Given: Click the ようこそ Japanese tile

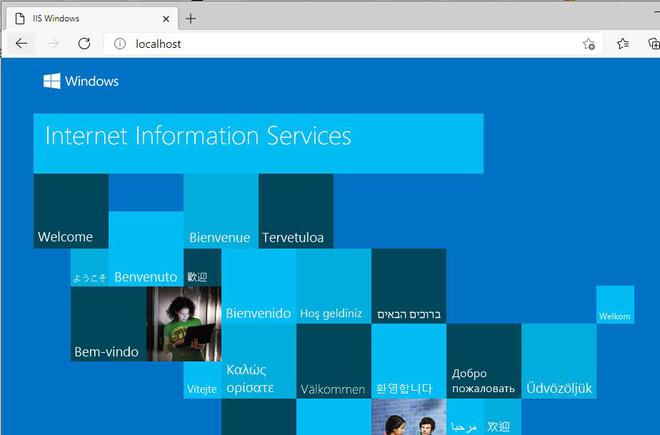Looking at the screenshot, I should pos(90,267).
